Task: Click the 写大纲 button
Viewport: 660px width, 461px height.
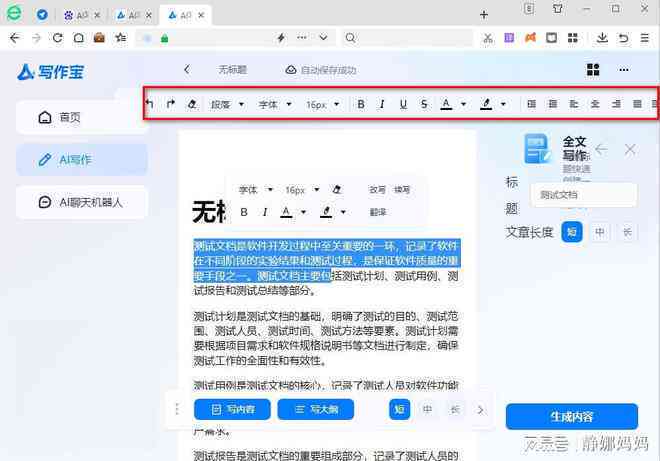Action: [x=316, y=409]
